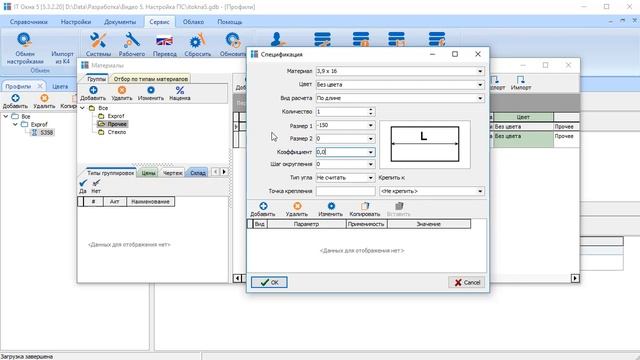Switch to Отбор по типам материалов tab
Image resolution: width=640 pixels, height=360 pixels.
(151, 79)
